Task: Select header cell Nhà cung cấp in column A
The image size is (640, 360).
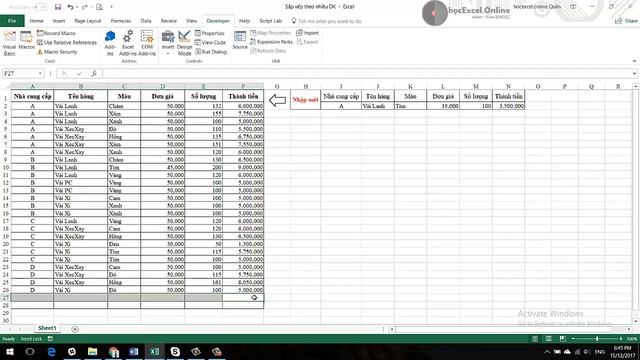Action: coord(32,96)
